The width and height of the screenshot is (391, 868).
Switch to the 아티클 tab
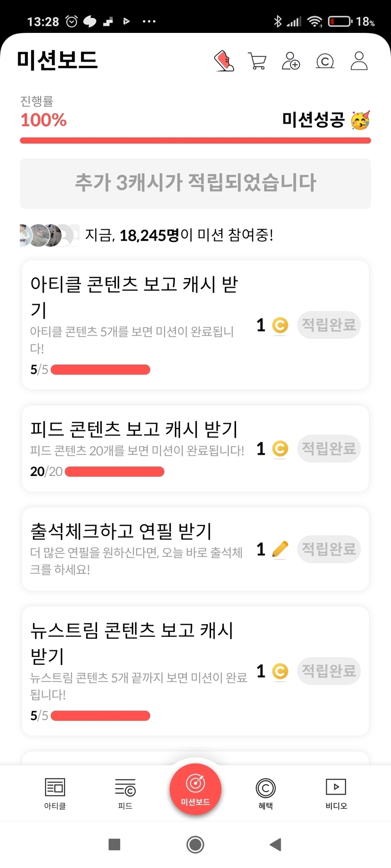point(55,794)
